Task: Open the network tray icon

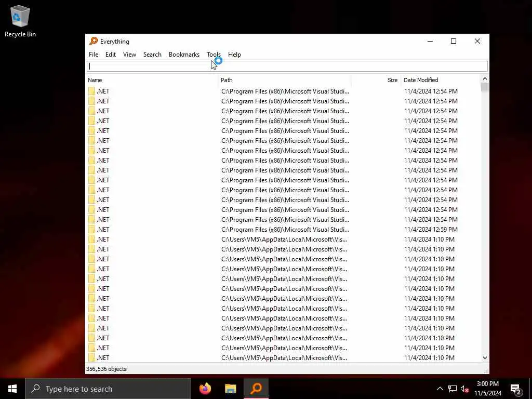Action: (x=453, y=389)
